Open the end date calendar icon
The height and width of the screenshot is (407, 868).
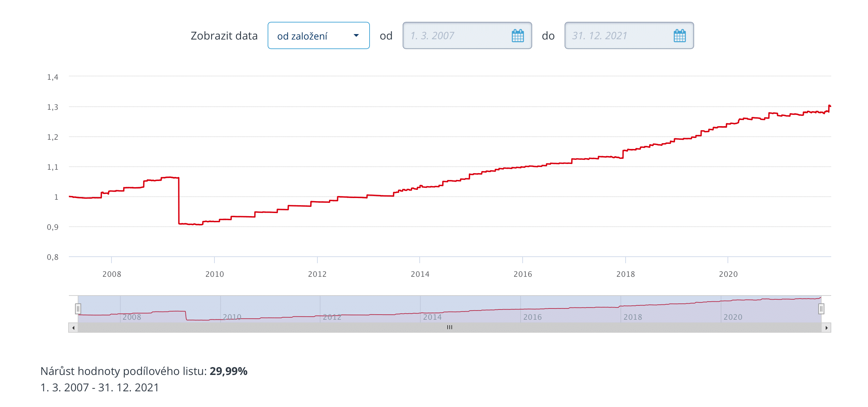(679, 36)
